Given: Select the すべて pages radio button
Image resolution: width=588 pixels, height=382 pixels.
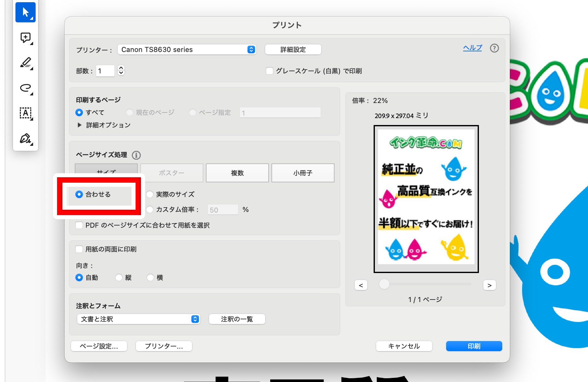Looking at the screenshot, I should pyautogui.click(x=79, y=112).
